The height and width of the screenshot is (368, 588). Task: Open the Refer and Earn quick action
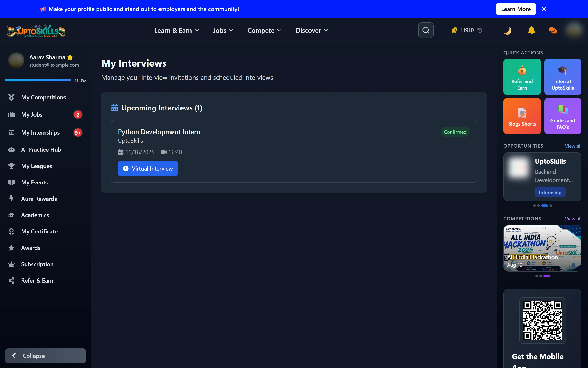[x=522, y=77]
